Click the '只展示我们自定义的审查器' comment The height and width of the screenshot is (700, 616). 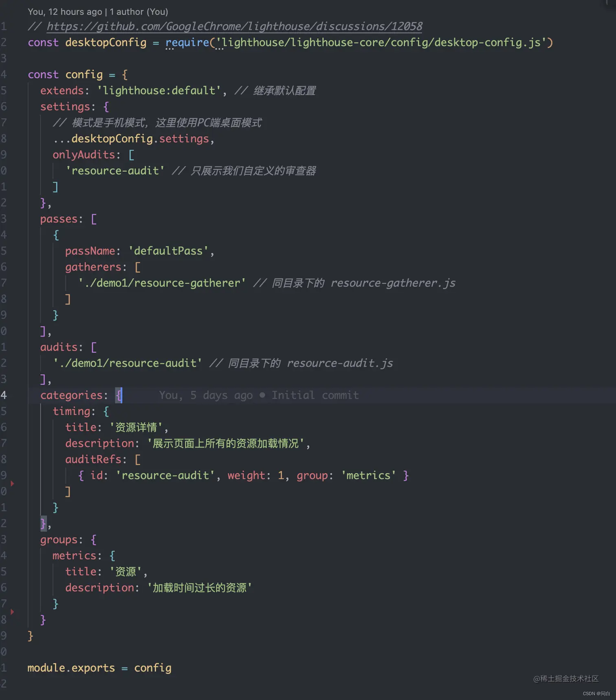tap(244, 171)
